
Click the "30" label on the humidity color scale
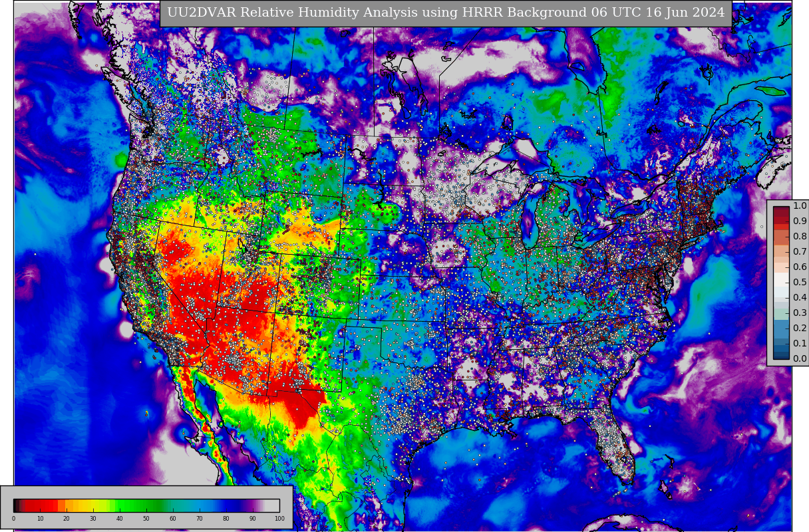[x=93, y=518]
